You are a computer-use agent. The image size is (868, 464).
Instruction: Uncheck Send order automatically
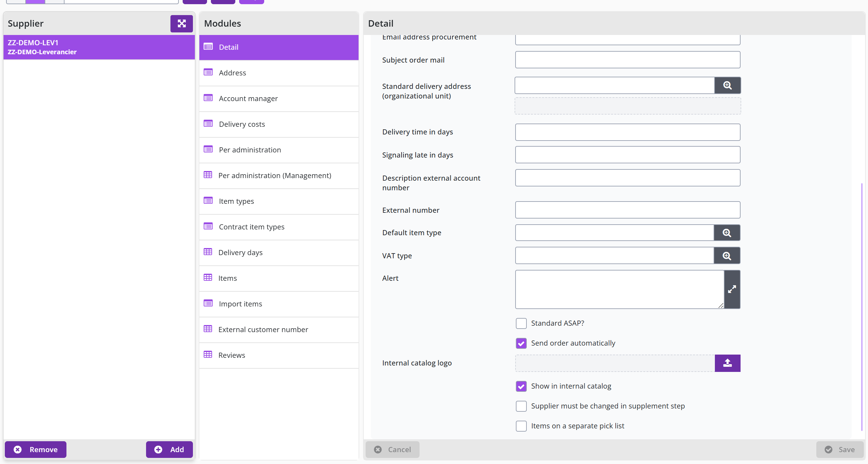(521, 343)
